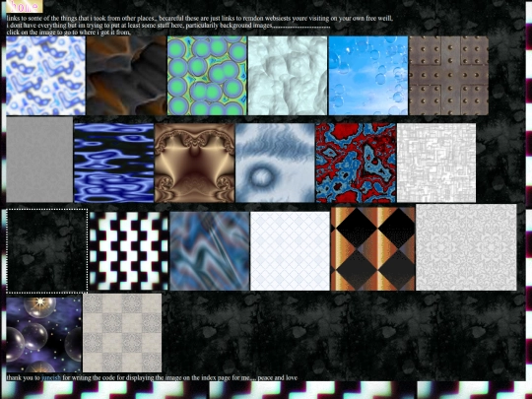Image resolution: width=532 pixels, height=399 pixels.
Task: Open the pale lattice diamond pattern thumbnail
Action: 290,251
